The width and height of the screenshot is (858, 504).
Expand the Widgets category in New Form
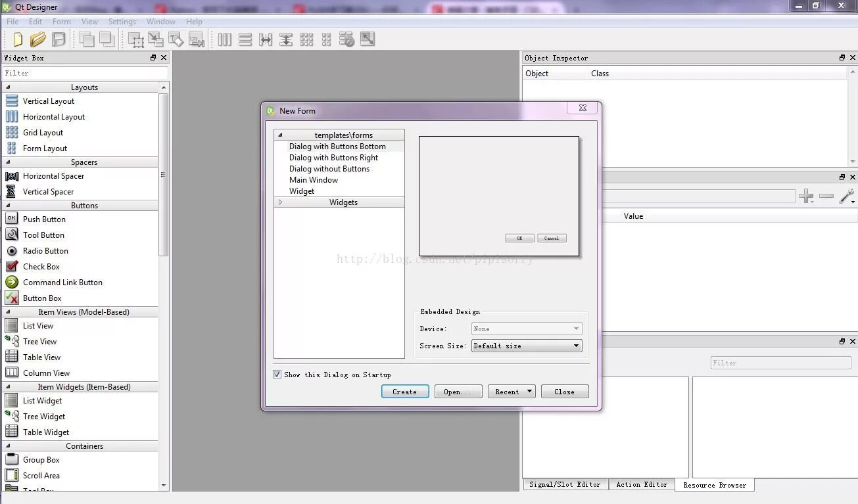280,202
